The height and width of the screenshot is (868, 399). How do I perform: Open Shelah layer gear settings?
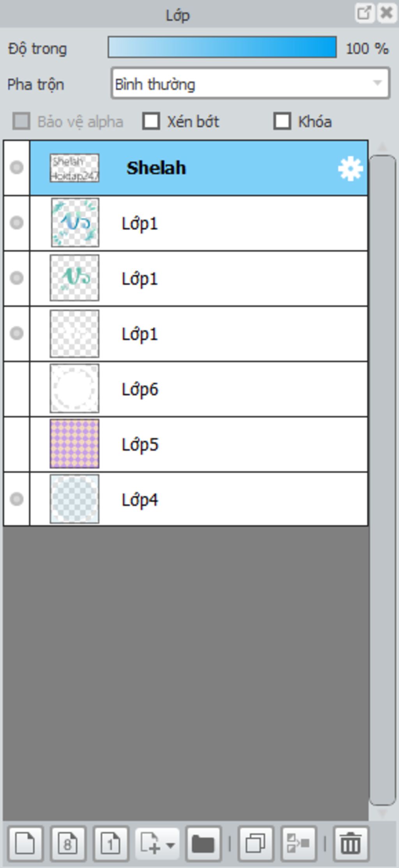[x=350, y=168]
